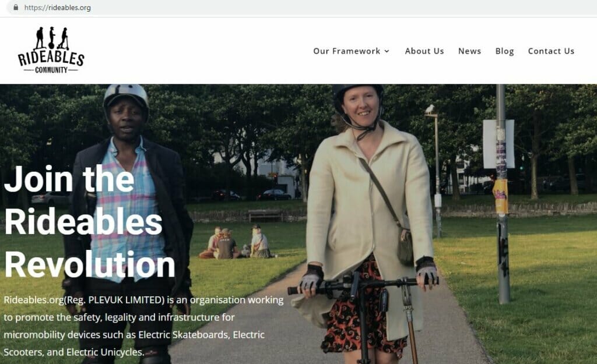Viewport: 597px width, 364px height.
Task: Click the woman riding the electric scooter
Action: pyautogui.click(x=368, y=221)
